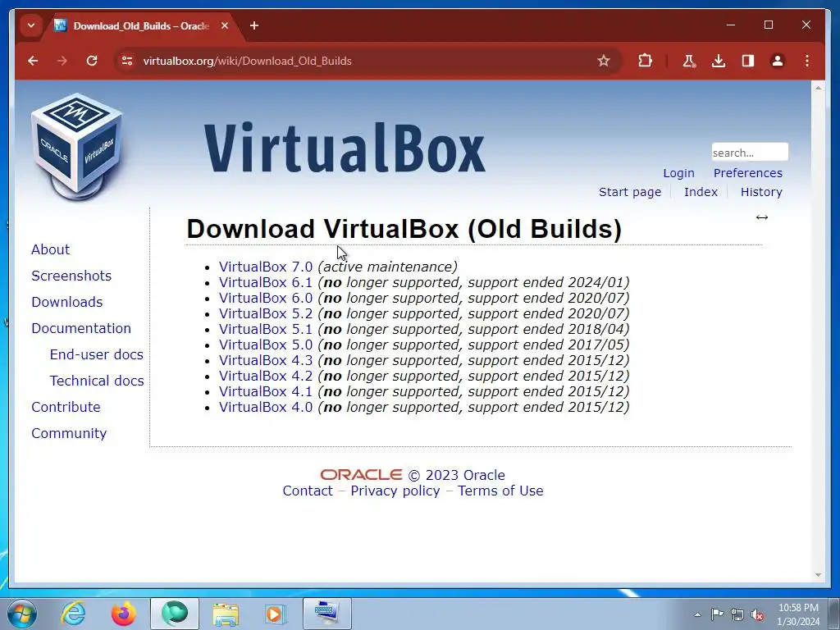The image size is (840, 630).
Task: Open the Terms of Use footer link
Action: (x=500, y=491)
